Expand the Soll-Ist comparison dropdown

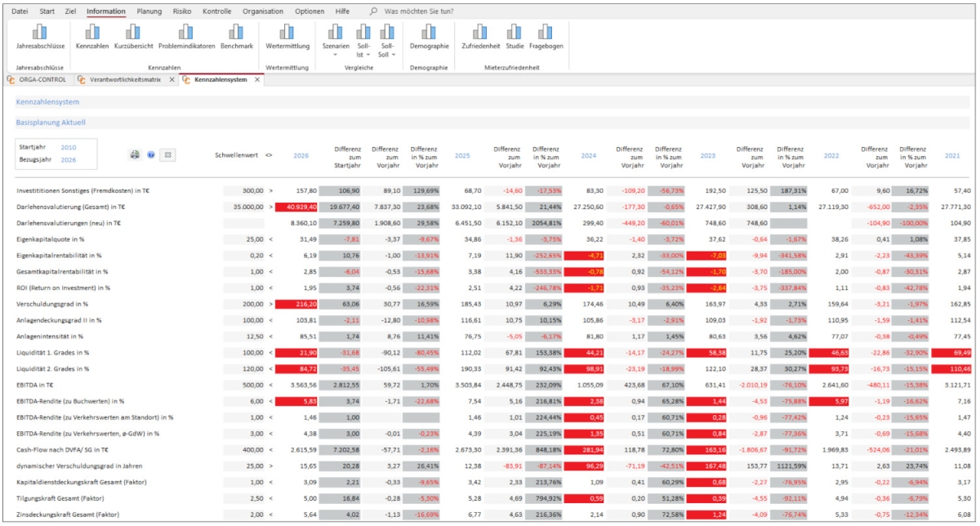tap(363, 38)
